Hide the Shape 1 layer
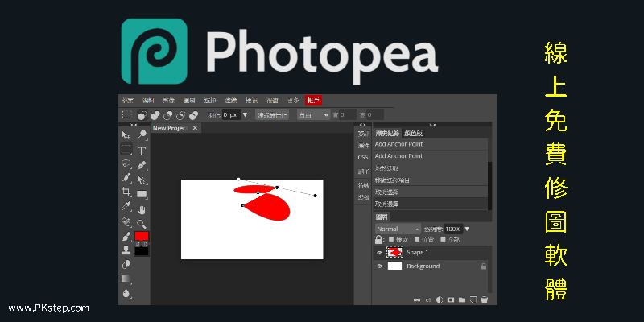644x322 pixels. pyautogui.click(x=379, y=253)
